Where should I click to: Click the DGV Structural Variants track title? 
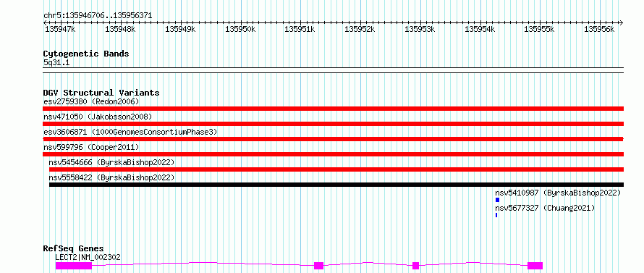(x=101, y=93)
